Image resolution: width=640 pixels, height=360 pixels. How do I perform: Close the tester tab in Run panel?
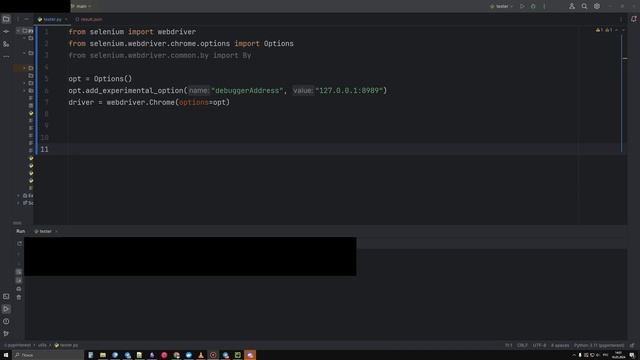click(56, 231)
